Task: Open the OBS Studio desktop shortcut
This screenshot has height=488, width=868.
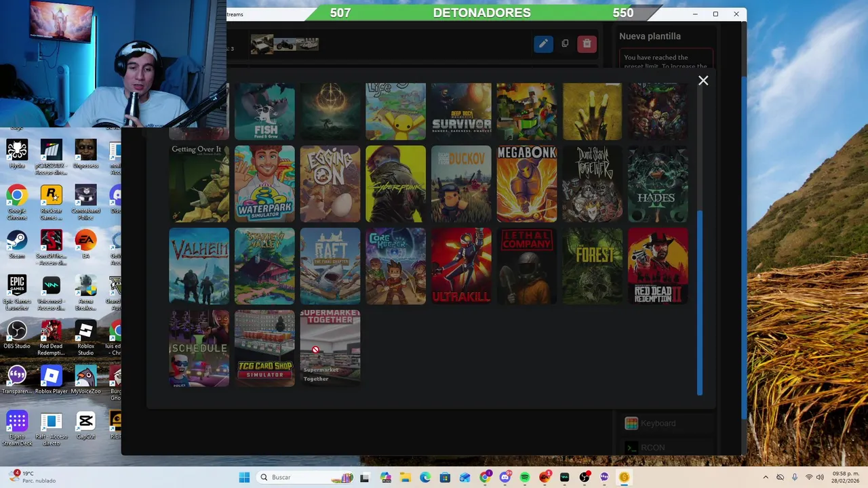Action: pyautogui.click(x=17, y=335)
